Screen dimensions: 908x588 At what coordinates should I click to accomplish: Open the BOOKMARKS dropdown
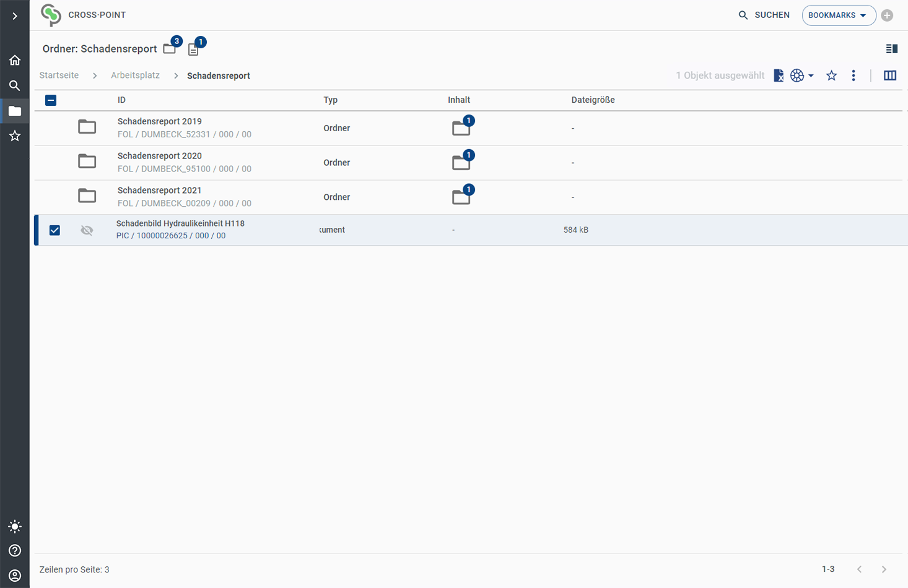[x=838, y=15]
